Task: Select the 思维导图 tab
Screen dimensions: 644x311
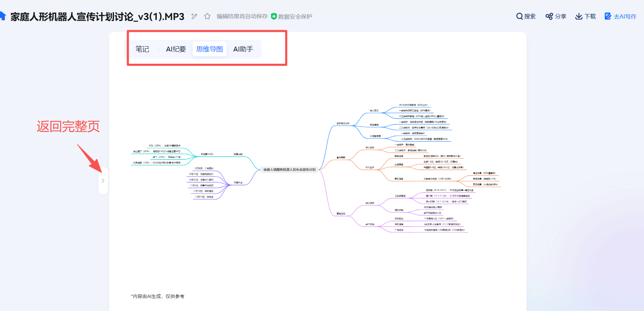Action: [209, 49]
